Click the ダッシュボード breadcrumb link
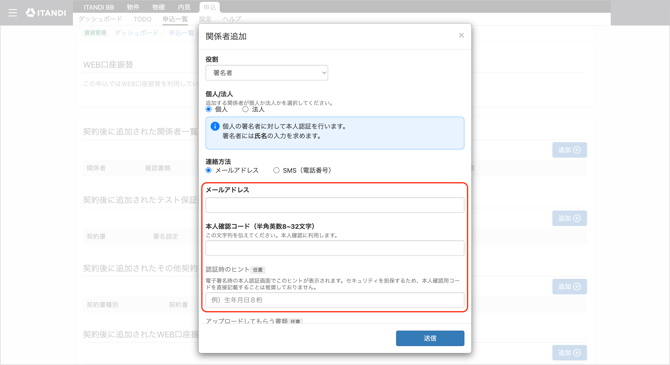 click(x=136, y=33)
